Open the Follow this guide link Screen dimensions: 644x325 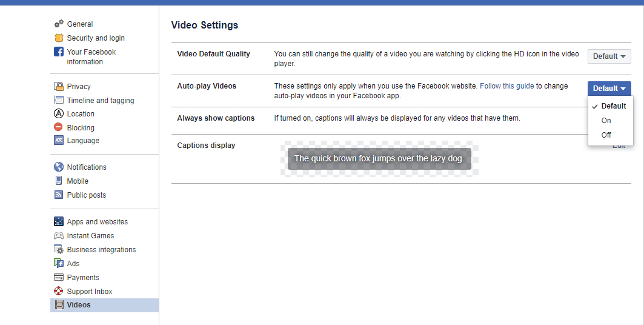507,86
